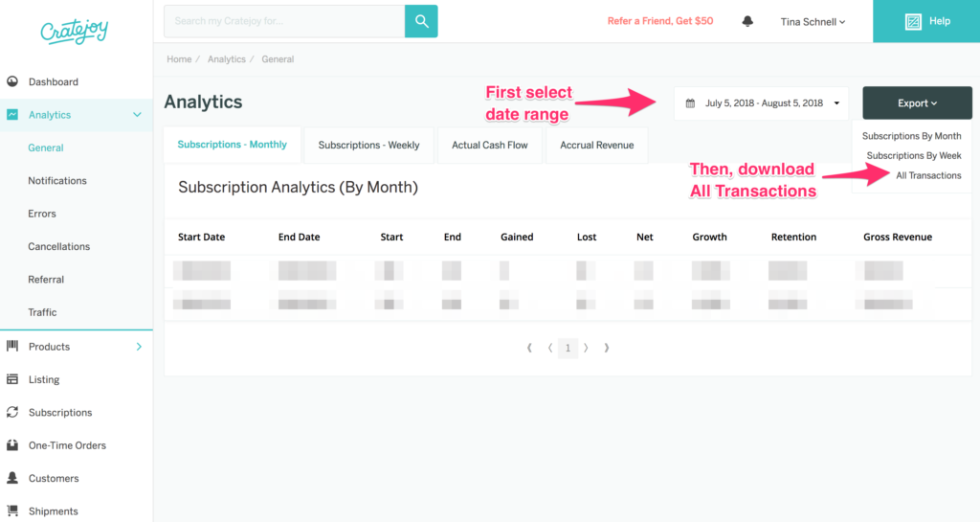Click the One-Time Orders box icon
Image resolution: width=980 pixels, height=522 pixels.
tap(12, 445)
